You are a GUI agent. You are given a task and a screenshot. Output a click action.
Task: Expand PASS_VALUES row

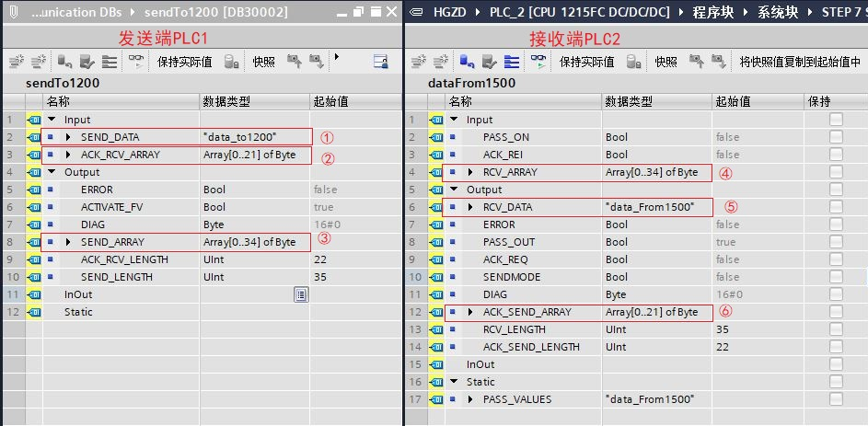click(x=470, y=399)
